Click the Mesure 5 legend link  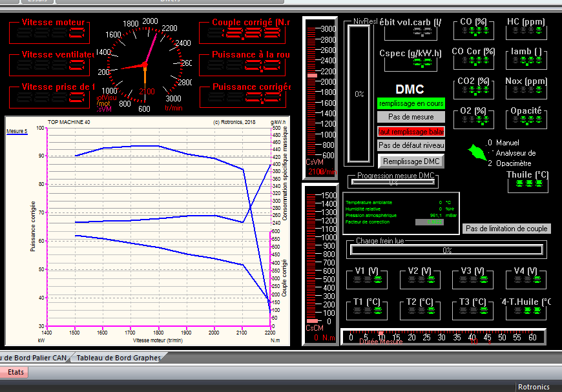[x=17, y=131]
